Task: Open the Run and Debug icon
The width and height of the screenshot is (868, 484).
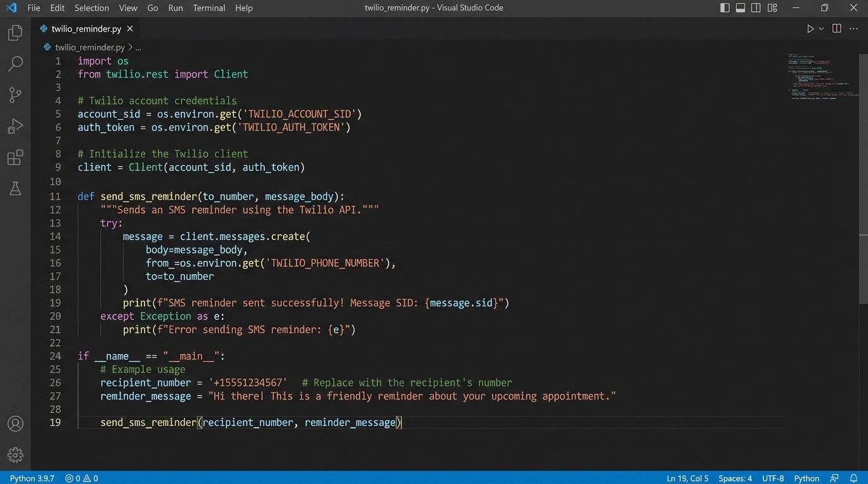Action: click(x=15, y=126)
